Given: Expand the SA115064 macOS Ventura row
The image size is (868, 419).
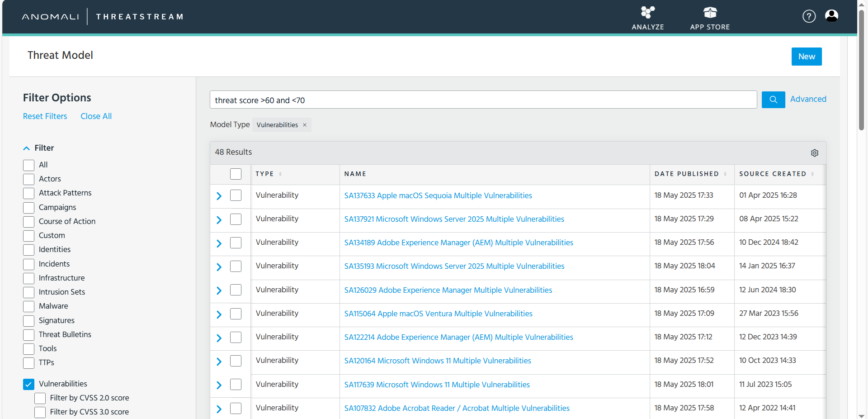Looking at the screenshot, I should [219, 314].
